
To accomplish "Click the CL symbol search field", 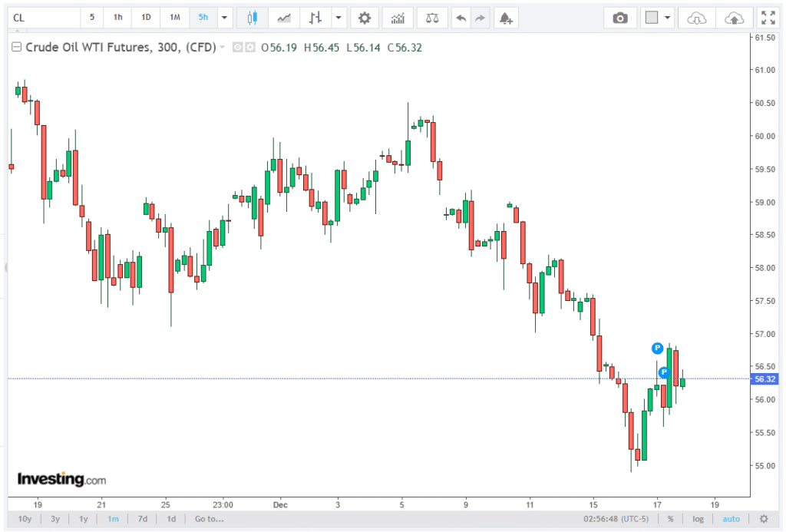I will pyautogui.click(x=42, y=17).
